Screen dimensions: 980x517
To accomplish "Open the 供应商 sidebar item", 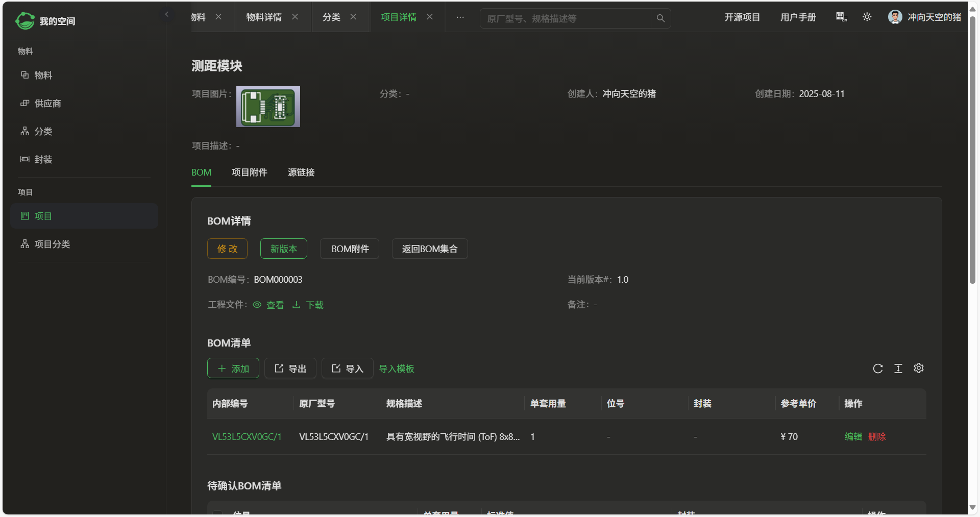I will tap(47, 104).
